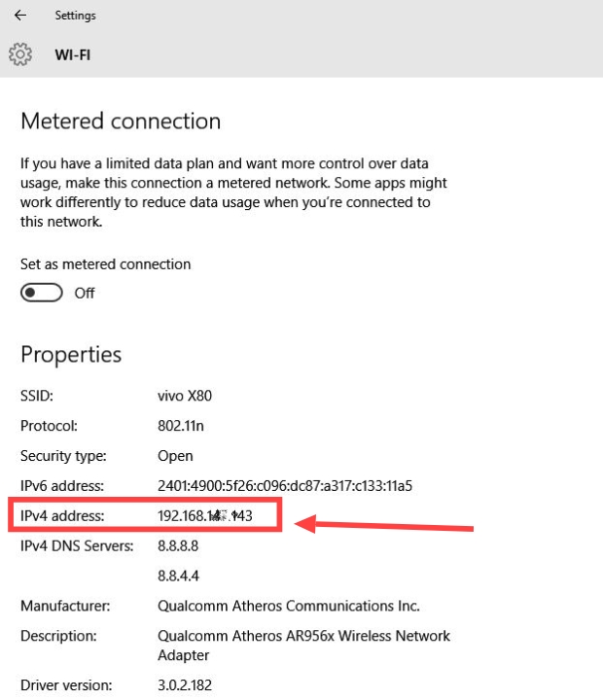Click the DNS server 8.8.8.8
This screenshot has height=700, width=603.
coord(178,545)
